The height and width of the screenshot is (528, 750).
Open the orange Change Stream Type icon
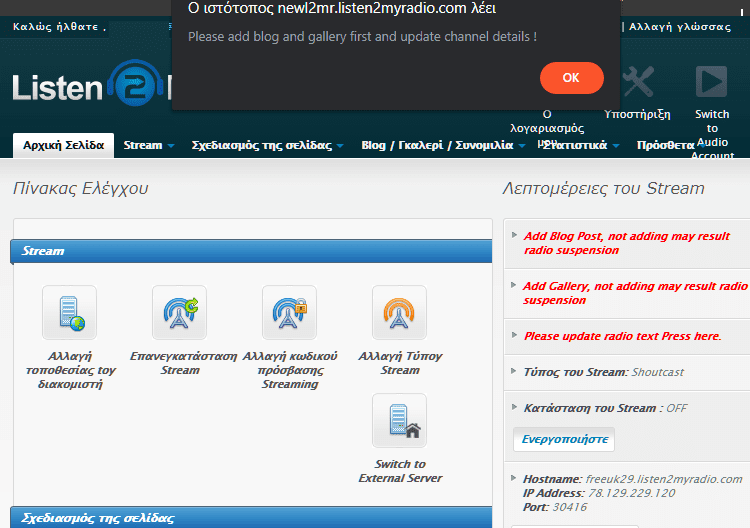pos(399,312)
